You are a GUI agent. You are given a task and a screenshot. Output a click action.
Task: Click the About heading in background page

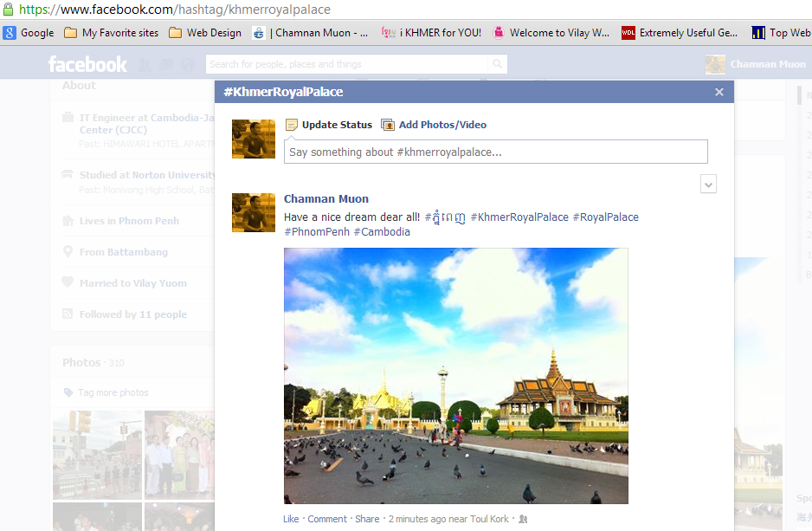tap(80, 86)
